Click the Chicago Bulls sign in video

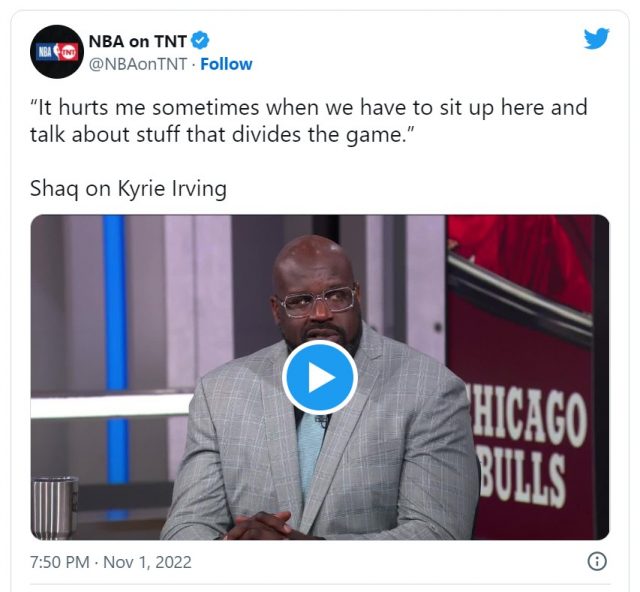[529, 445]
